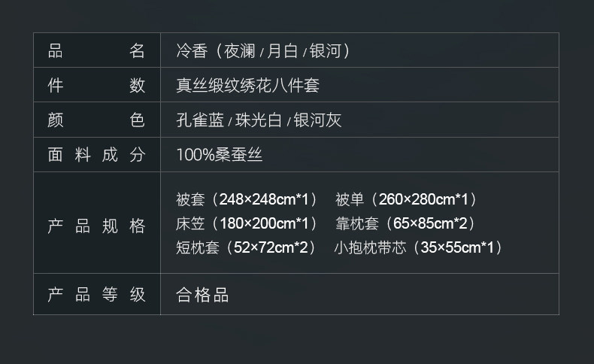Select the 面料成分 label
The width and height of the screenshot is (594, 364).
96,155
